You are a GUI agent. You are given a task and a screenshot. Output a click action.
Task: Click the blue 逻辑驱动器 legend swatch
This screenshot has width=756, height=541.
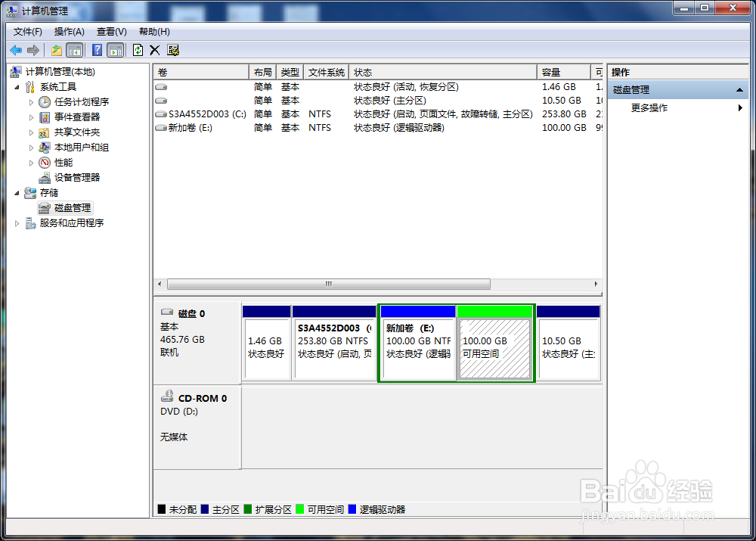point(352,509)
